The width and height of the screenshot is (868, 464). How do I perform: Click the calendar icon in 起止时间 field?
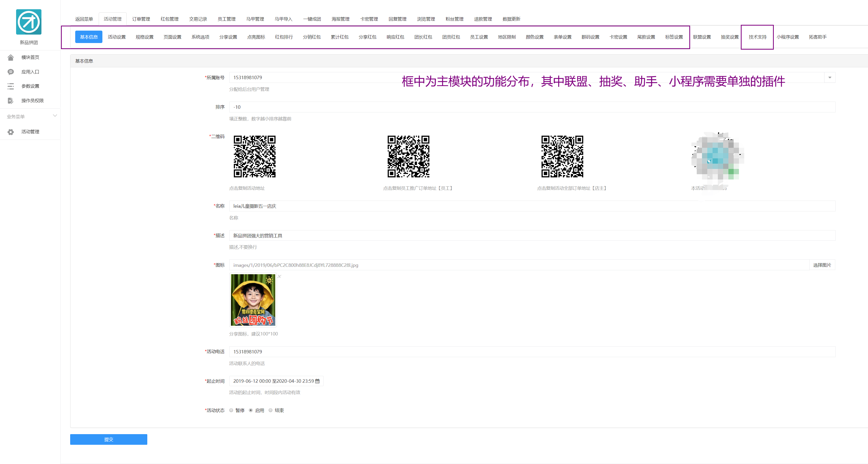click(317, 381)
